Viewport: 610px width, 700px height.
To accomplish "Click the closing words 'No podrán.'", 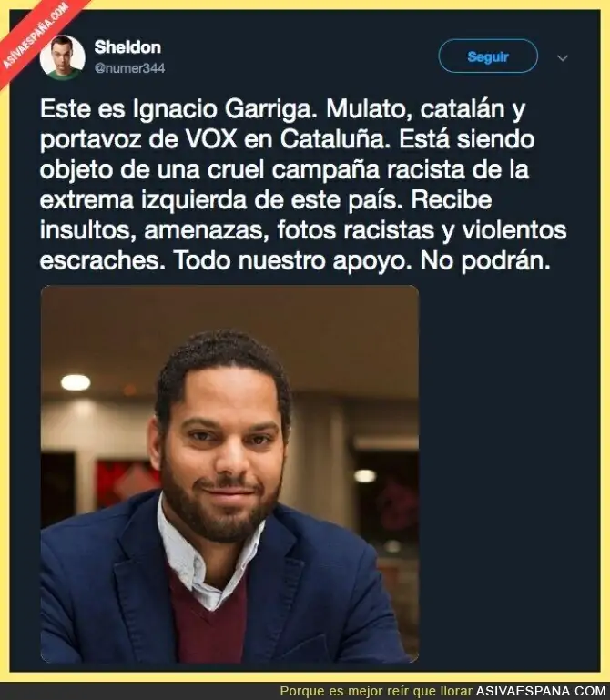I will pyautogui.click(x=485, y=260).
